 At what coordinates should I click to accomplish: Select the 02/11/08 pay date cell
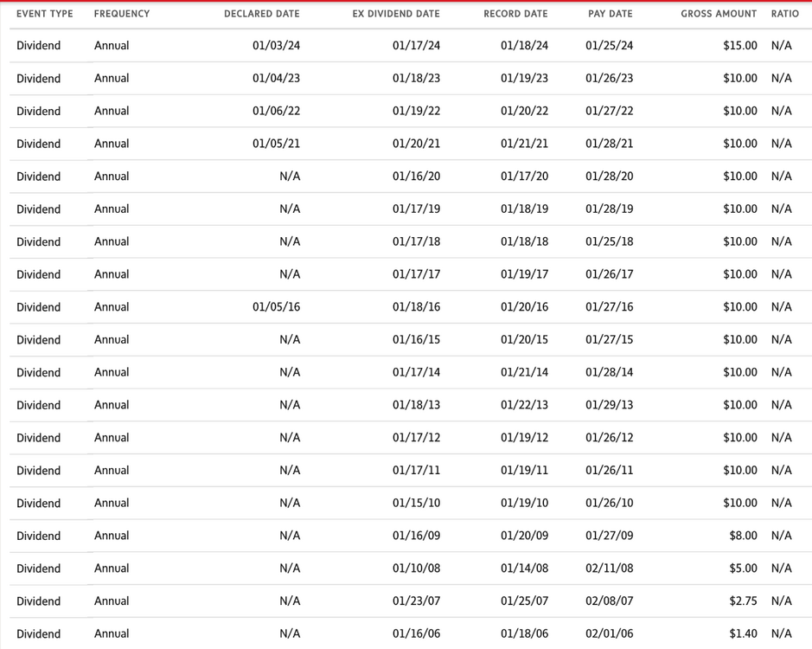[x=609, y=569]
